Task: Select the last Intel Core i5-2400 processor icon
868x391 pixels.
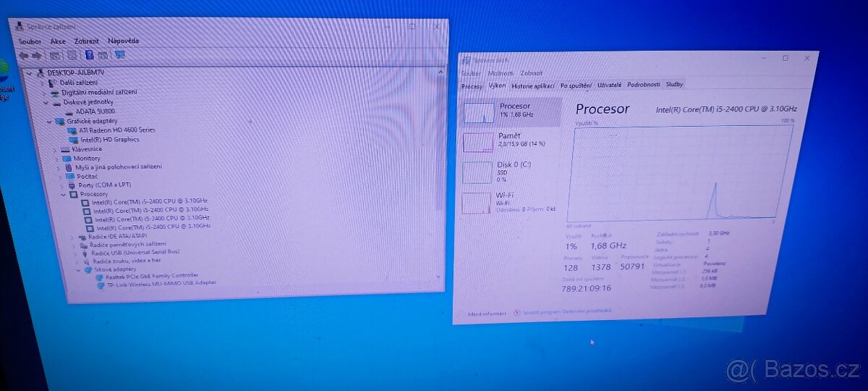Action: 90,228
